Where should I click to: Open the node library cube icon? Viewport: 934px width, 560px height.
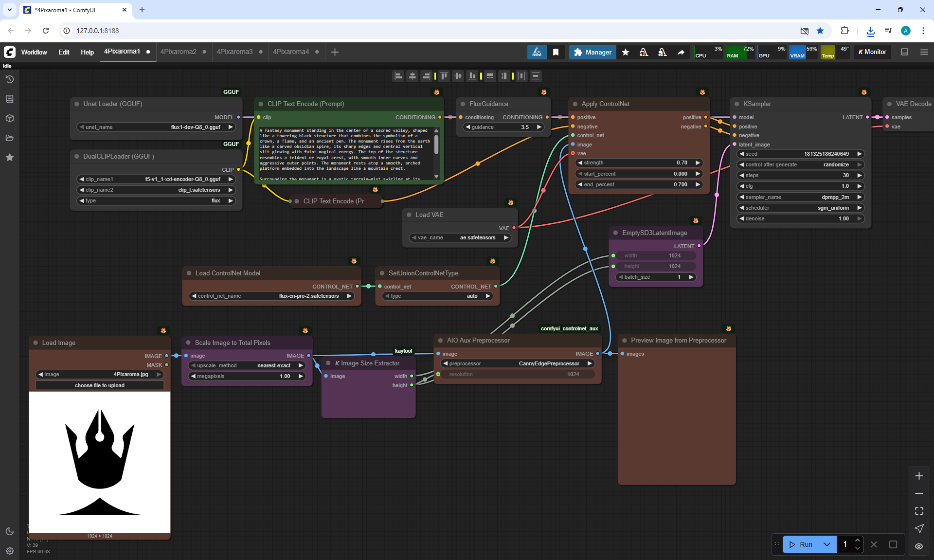pyautogui.click(x=10, y=118)
